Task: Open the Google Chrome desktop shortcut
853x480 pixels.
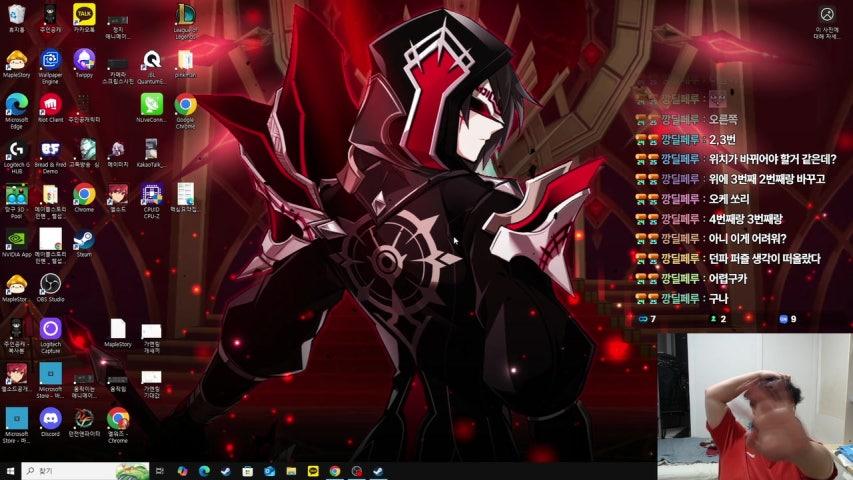Action: [x=185, y=111]
